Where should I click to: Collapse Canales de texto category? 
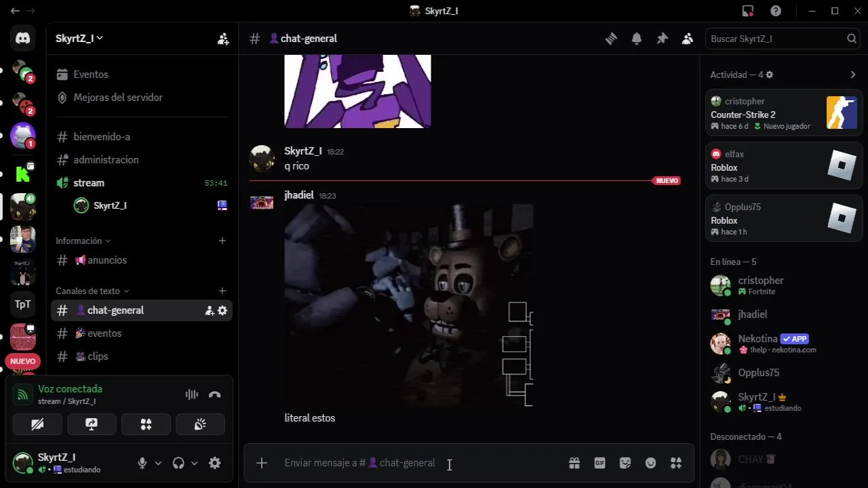92,291
